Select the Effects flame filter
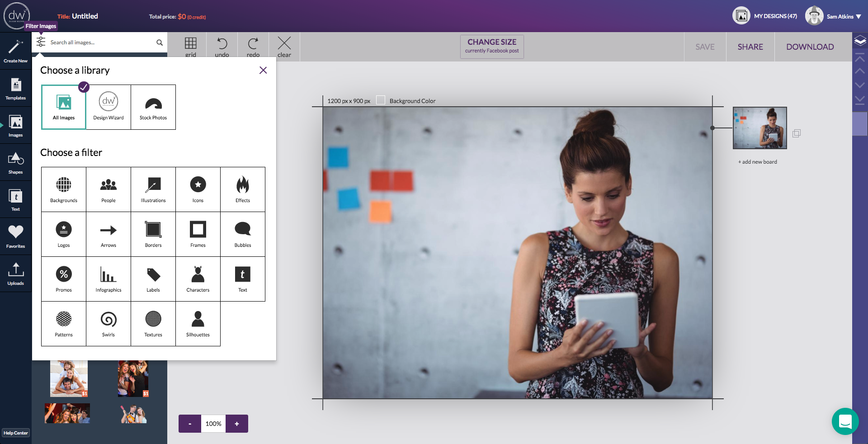 243,189
